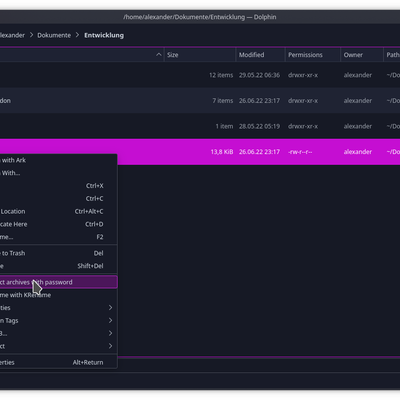This screenshot has width=400, height=400.
Task: Expand the Tags submenu arrow
Action: click(x=110, y=320)
